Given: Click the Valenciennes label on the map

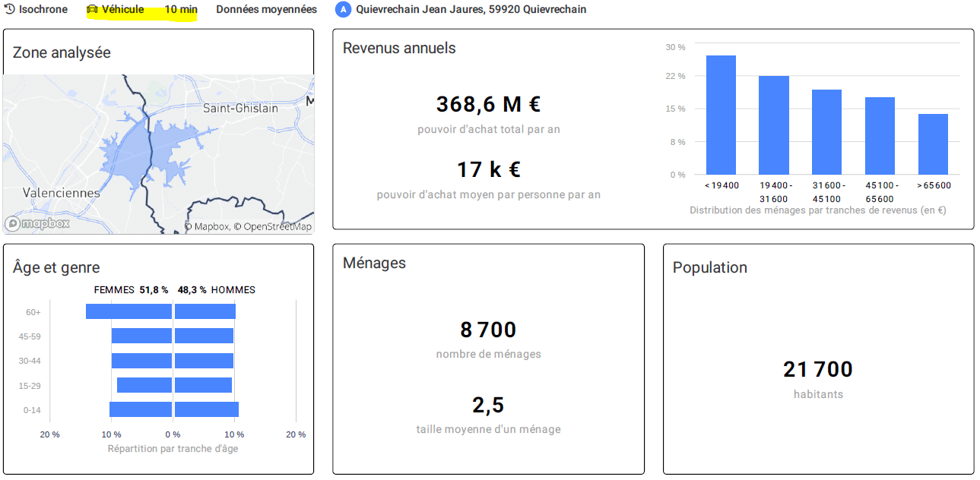Looking at the screenshot, I should pyautogui.click(x=61, y=193).
